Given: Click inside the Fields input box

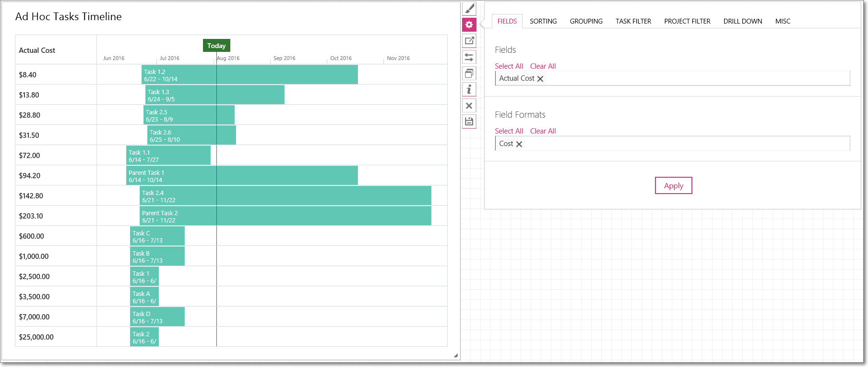Looking at the screenshot, I should tap(673, 78).
